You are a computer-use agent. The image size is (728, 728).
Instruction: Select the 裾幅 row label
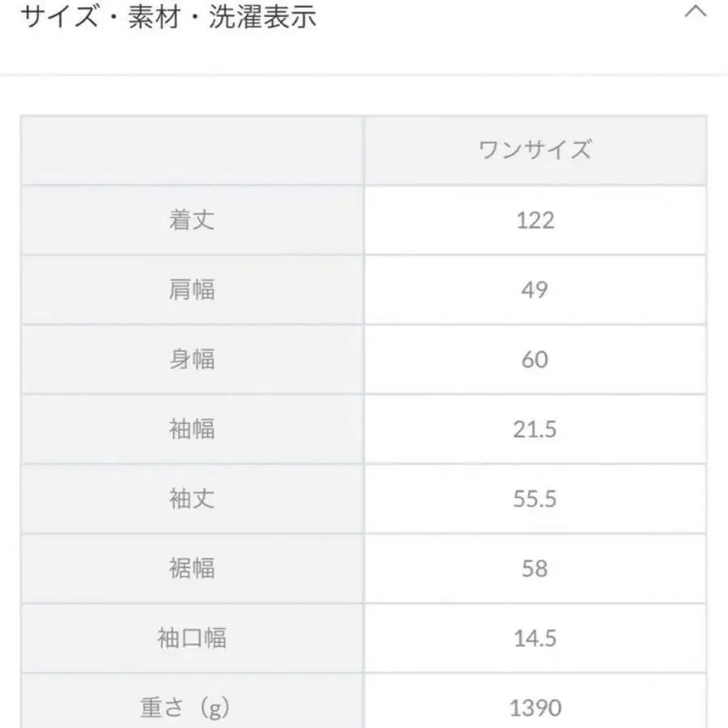(193, 569)
